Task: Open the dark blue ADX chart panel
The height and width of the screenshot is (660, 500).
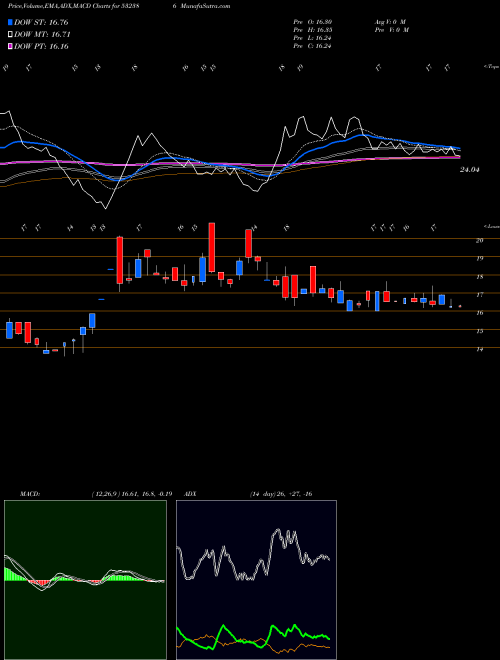Action: [x=256, y=580]
